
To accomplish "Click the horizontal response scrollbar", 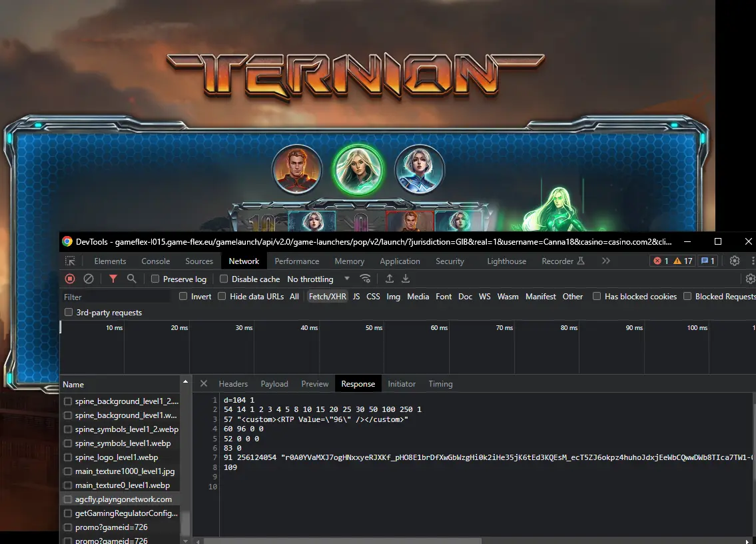I will 342,541.
